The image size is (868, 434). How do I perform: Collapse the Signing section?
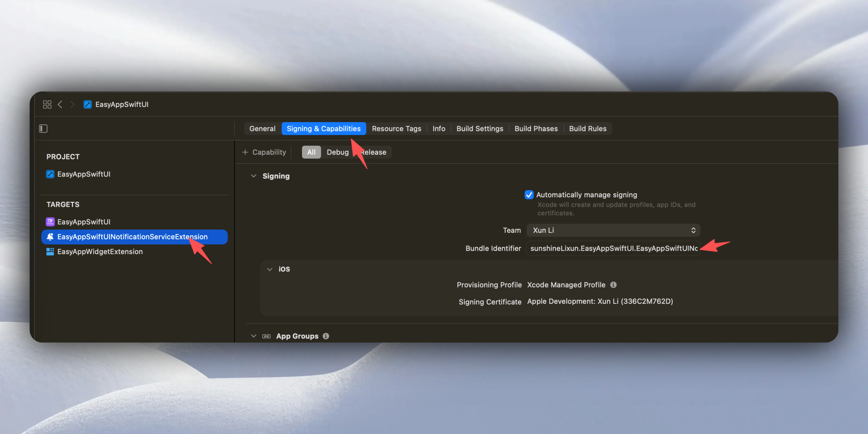(253, 176)
